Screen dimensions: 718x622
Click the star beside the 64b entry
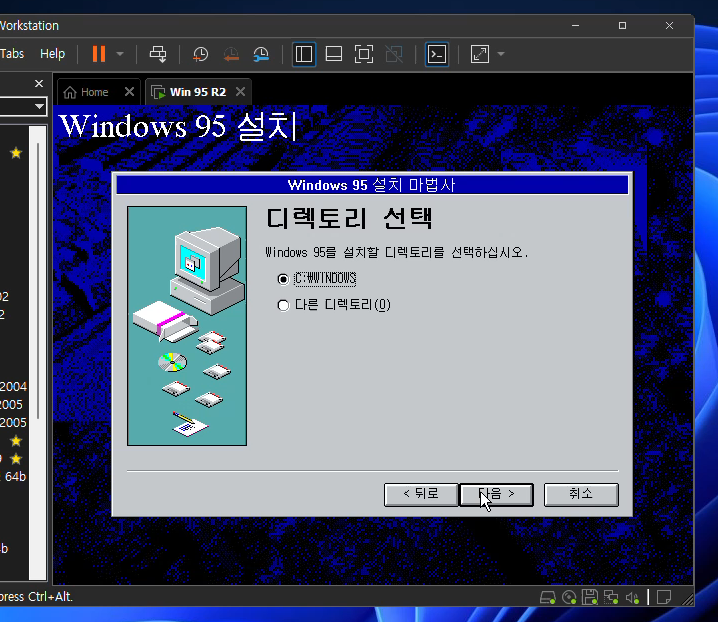pos(16,458)
